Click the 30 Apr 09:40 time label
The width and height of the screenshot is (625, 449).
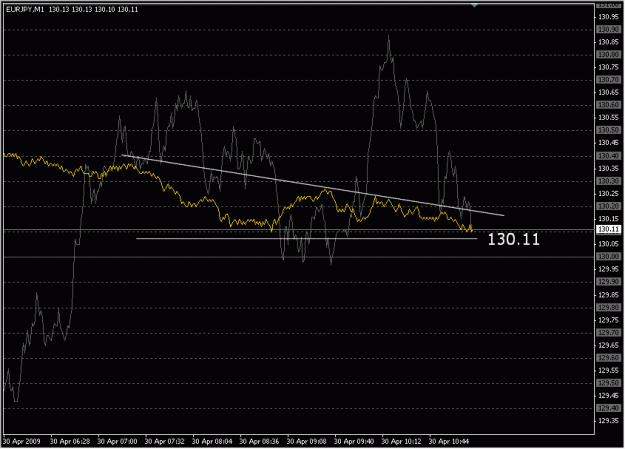[354, 441]
